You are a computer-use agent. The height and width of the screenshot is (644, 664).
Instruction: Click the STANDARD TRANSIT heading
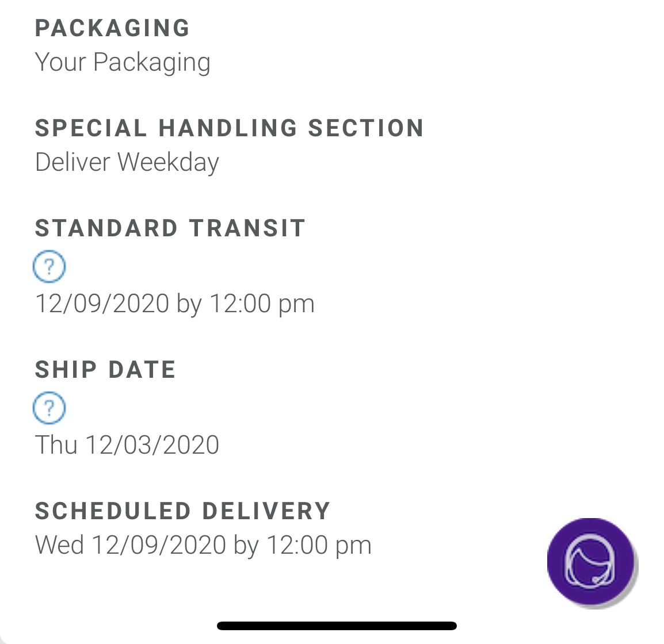pyautogui.click(x=170, y=228)
